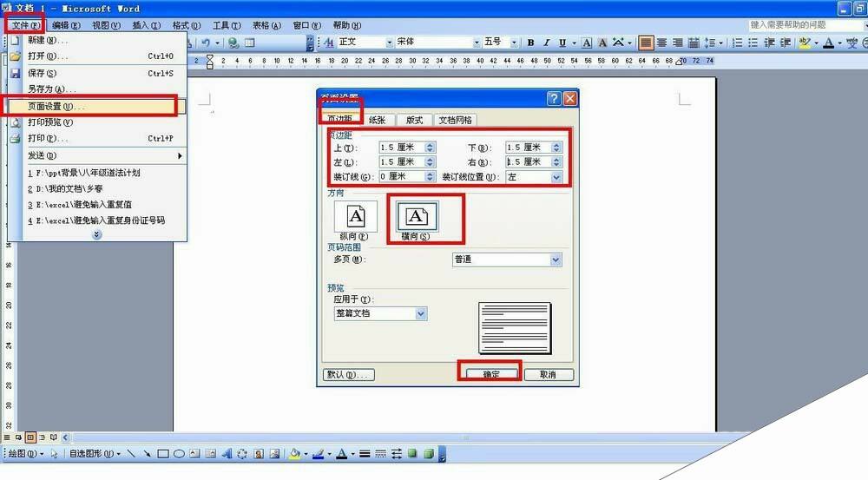
Task: Click the numbered list icon
Action: [x=737, y=42]
